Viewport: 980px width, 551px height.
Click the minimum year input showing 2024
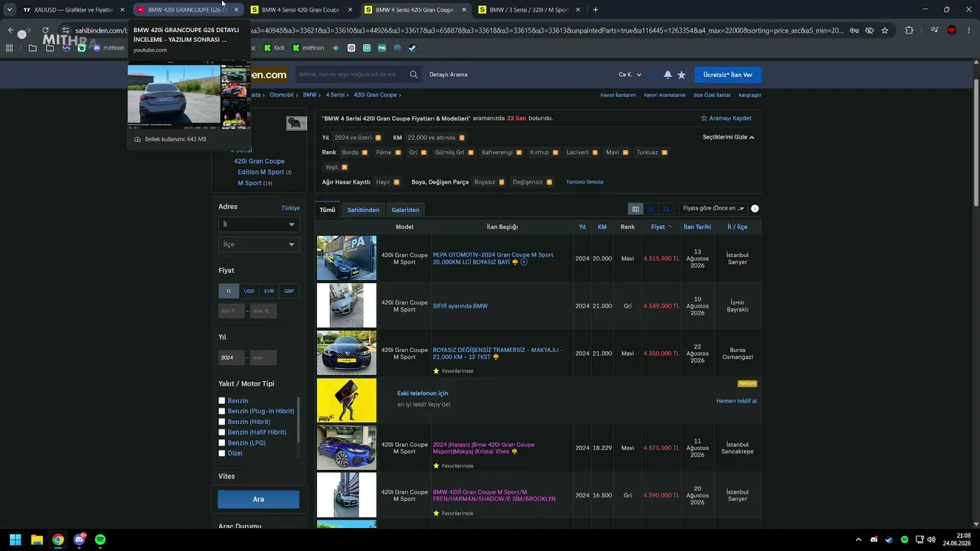coord(231,357)
